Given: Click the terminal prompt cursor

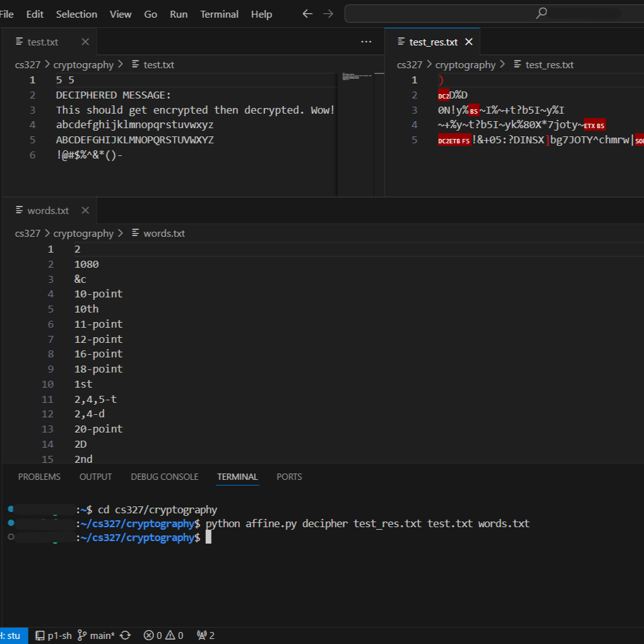Looking at the screenshot, I should click(208, 537).
